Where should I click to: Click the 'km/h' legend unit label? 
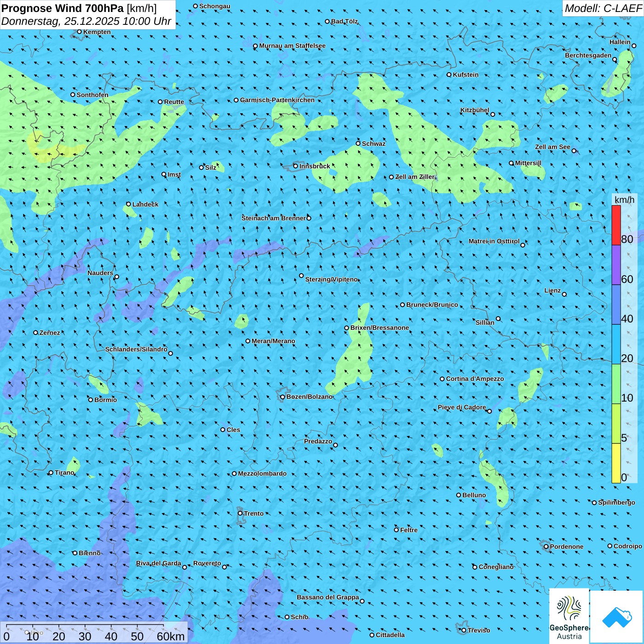click(x=625, y=199)
